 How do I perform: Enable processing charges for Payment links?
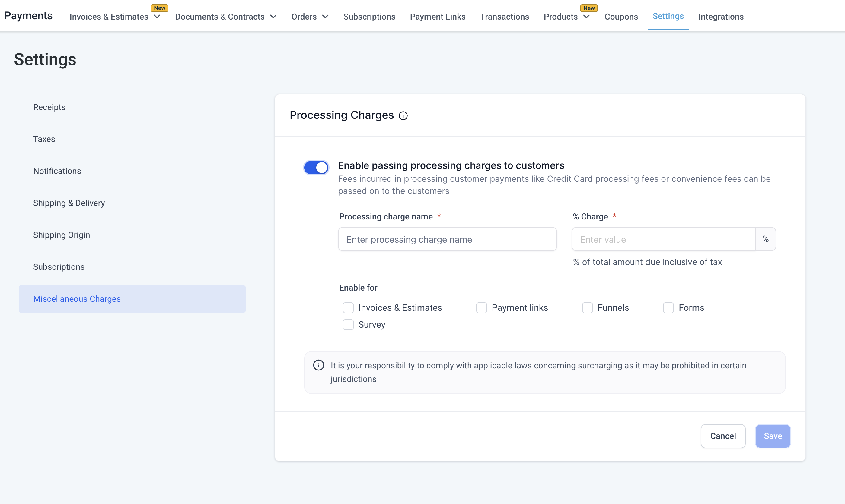[481, 308]
